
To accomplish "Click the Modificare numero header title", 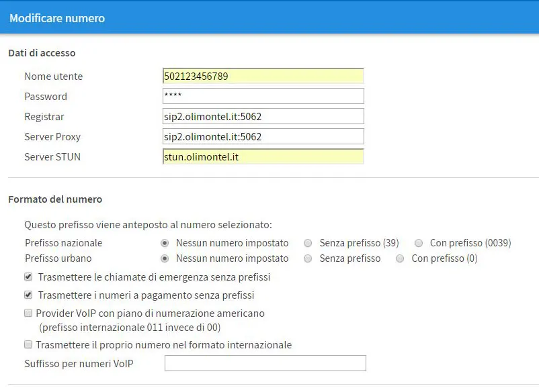I will [57, 18].
